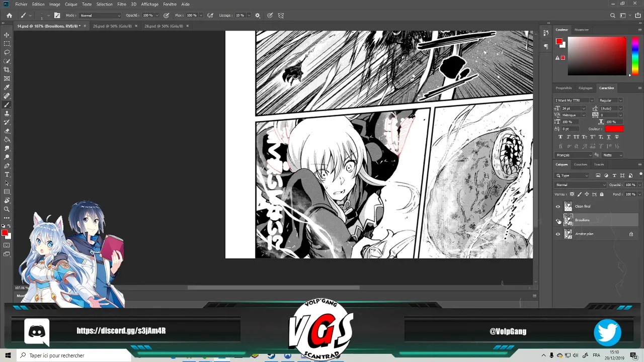Viewport: 644px width, 362px height.
Task: Toggle strikethrough in Caractère panel
Action: 617,137
